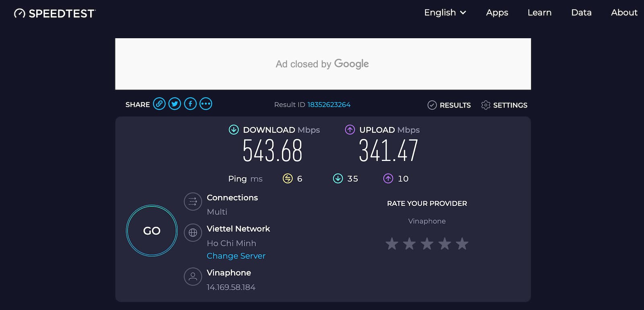The image size is (644, 310).
Task: Open the Data menu item
Action: [x=581, y=12]
